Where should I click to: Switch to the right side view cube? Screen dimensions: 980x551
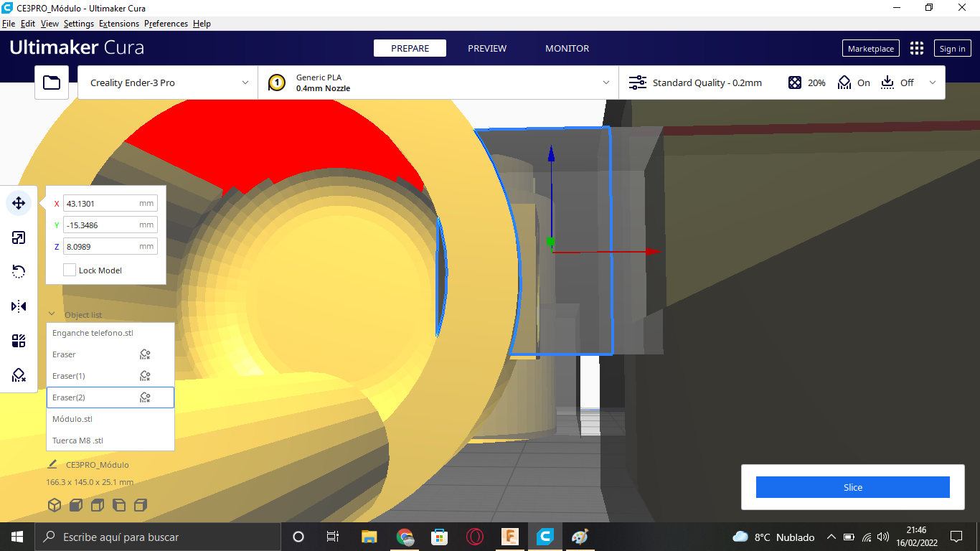tap(141, 505)
